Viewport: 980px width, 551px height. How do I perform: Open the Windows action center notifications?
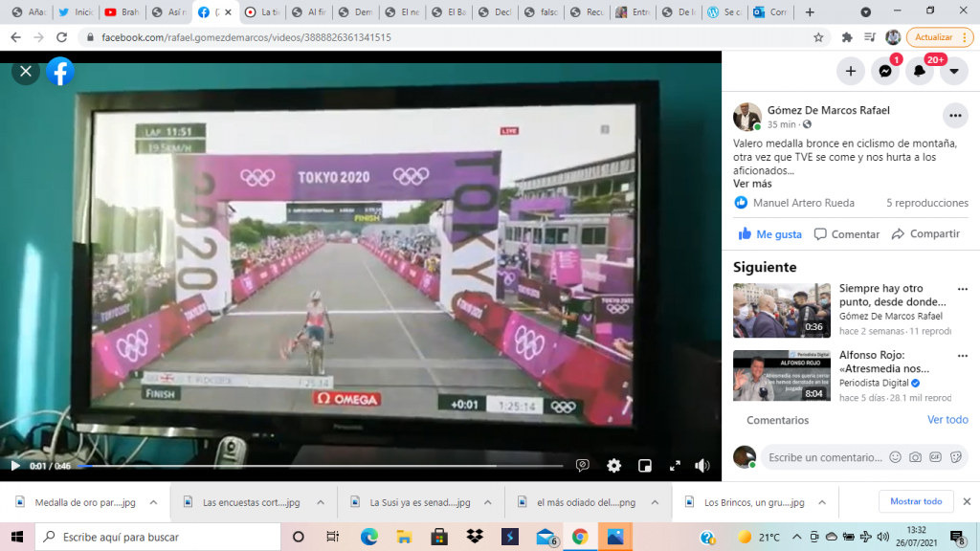(957, 538)
